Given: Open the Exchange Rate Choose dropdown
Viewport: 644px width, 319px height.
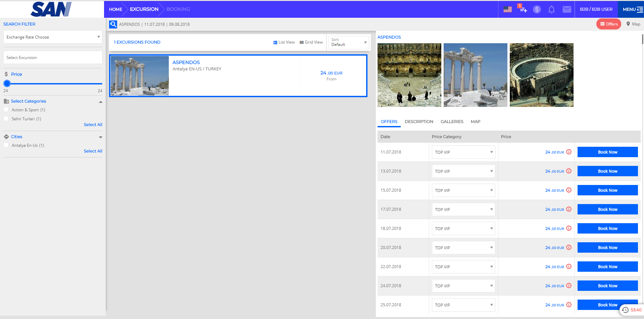Looking at the screenshot, I should (53, 37).
